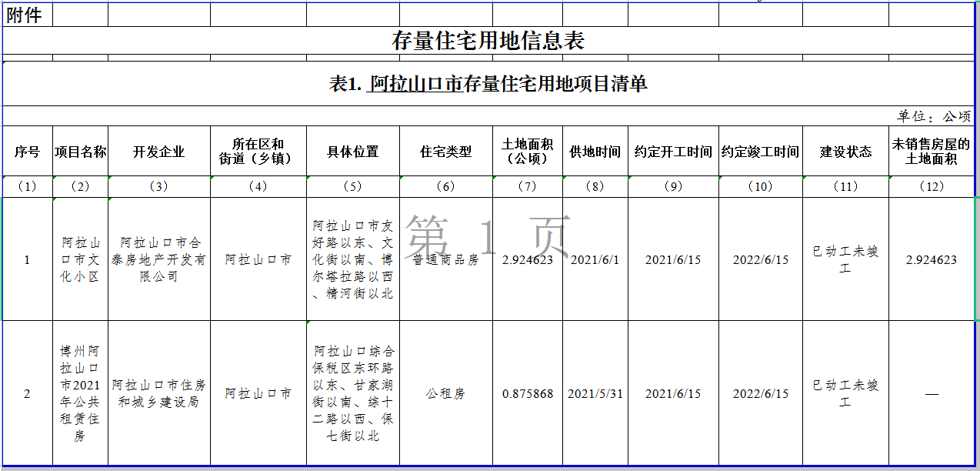Viewport: 980px width, 471px height.
Task: Select the 未销售房屋的土地面积 header cell
Action: pyautogui.click(x=932, y=151)
